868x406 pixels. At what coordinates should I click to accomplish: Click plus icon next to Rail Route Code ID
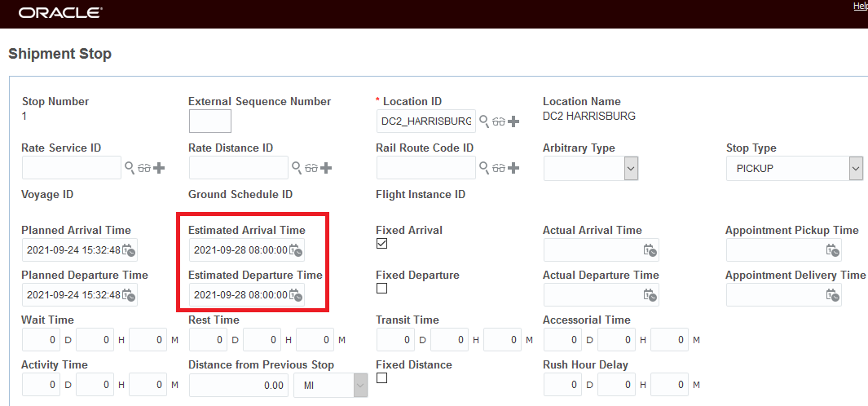[513, 168]
